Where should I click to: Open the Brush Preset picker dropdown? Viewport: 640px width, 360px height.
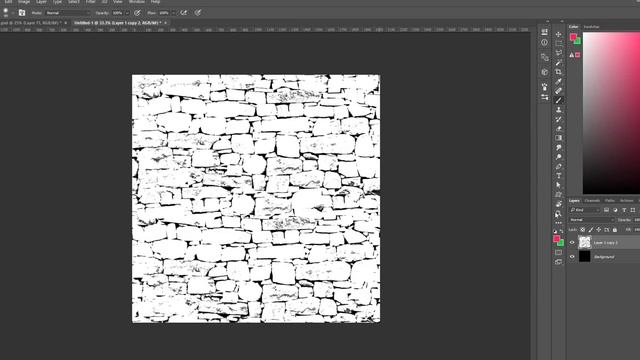(x=12, y=13)
